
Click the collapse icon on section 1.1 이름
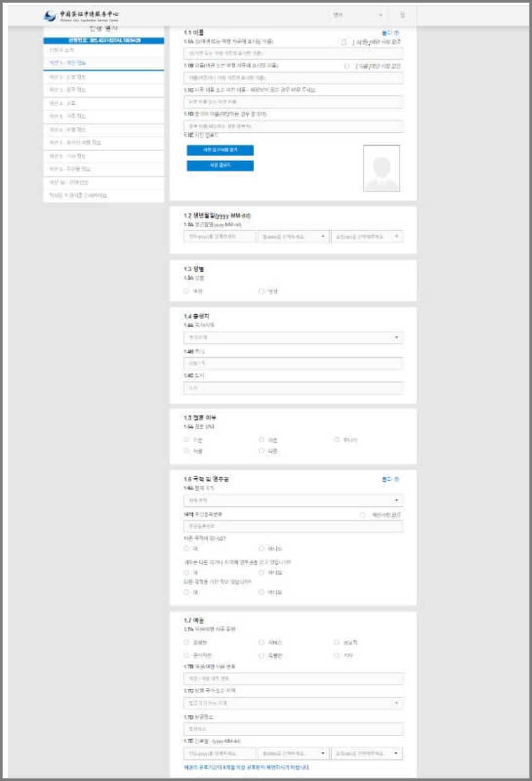[x=396, y=31]
